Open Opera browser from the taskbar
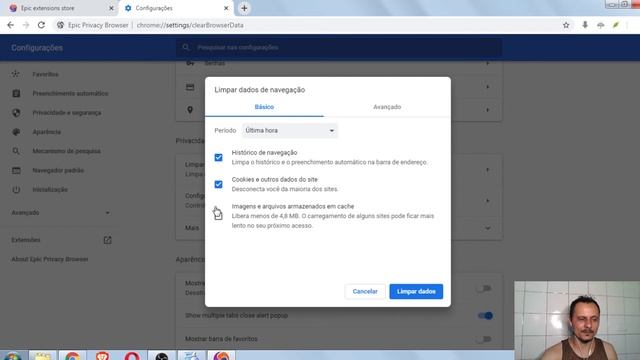Image resolution: width=640 pixels, height=360 pixels. (x=132, y=356)
